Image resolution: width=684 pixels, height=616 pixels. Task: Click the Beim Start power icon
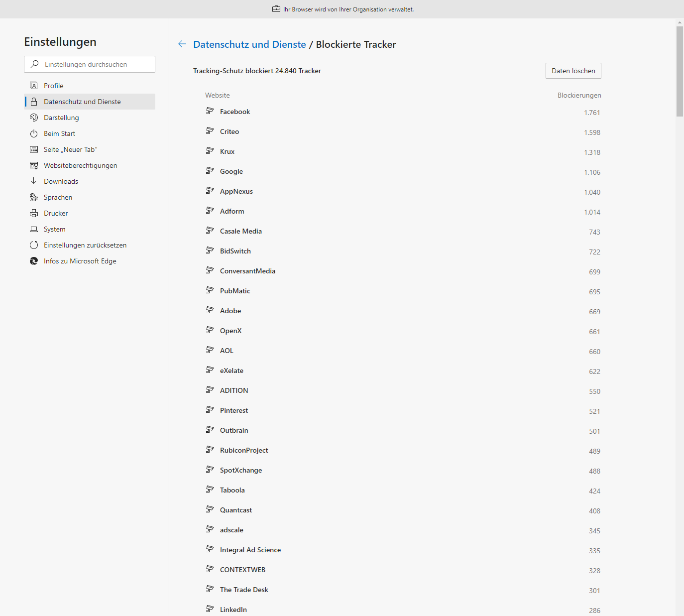click(x=34, y=133)
